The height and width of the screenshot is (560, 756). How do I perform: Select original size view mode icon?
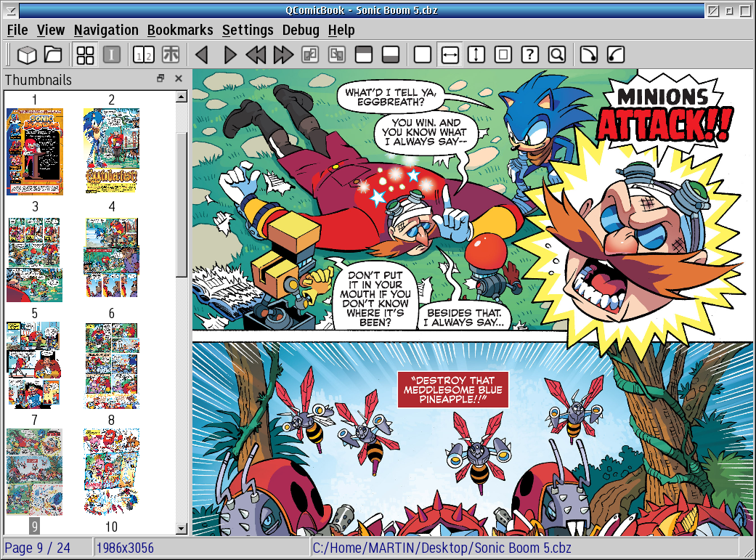click(x=423, y=54)
